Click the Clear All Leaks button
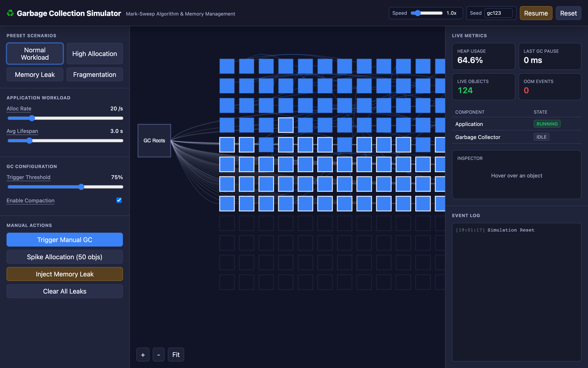588x368 pixels. [65, 291]
